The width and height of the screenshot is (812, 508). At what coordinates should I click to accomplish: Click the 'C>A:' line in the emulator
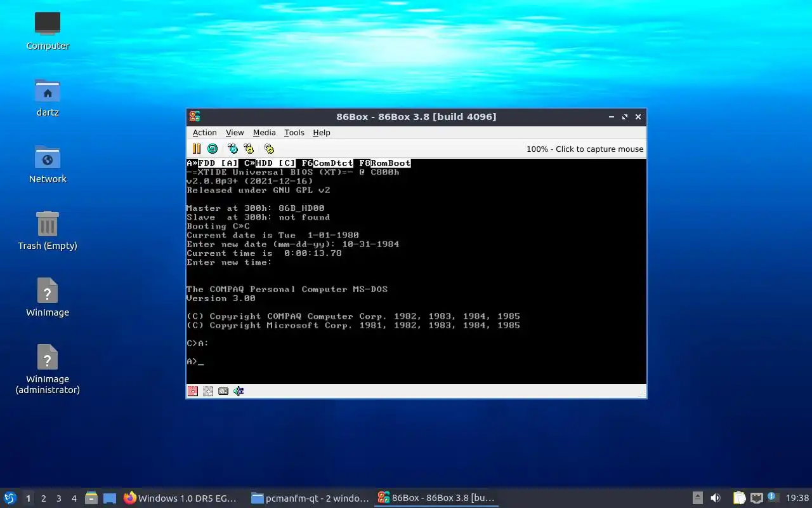coord(197,344)
